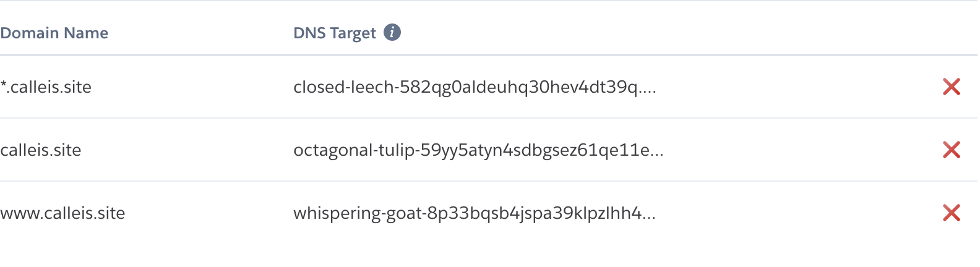Select the calleis.site domain name
980x267 pixels.
click(41, 150)
